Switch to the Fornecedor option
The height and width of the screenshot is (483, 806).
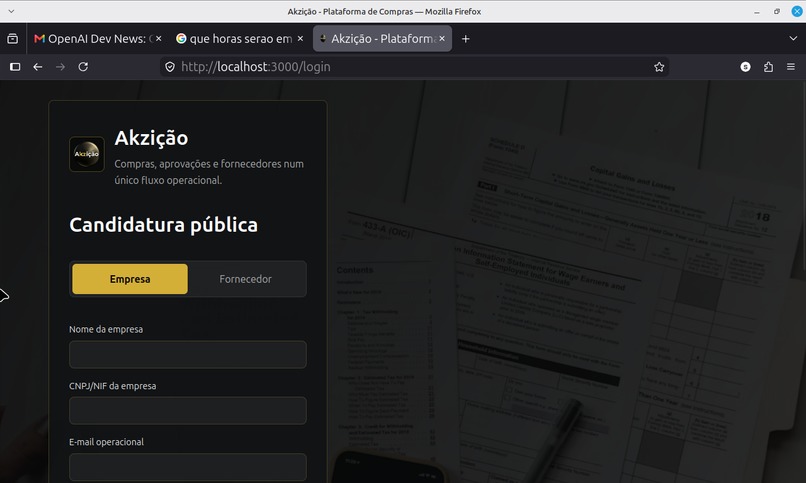coord(245,279)
